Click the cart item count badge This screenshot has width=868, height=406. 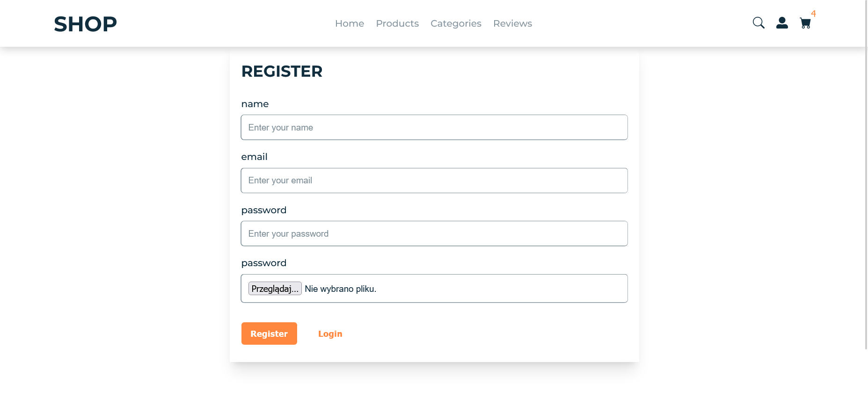pos(814,14)
